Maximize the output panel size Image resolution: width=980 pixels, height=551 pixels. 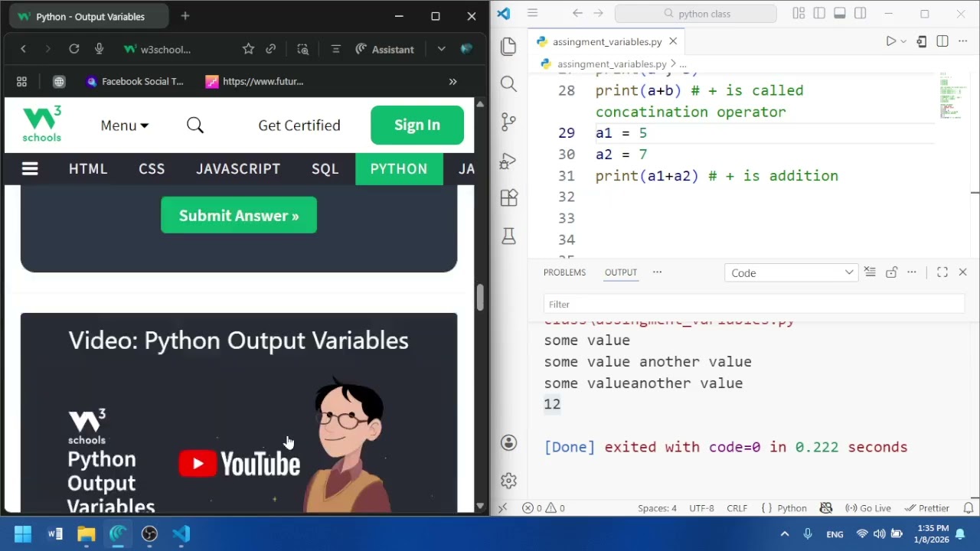tap(942, 272)
